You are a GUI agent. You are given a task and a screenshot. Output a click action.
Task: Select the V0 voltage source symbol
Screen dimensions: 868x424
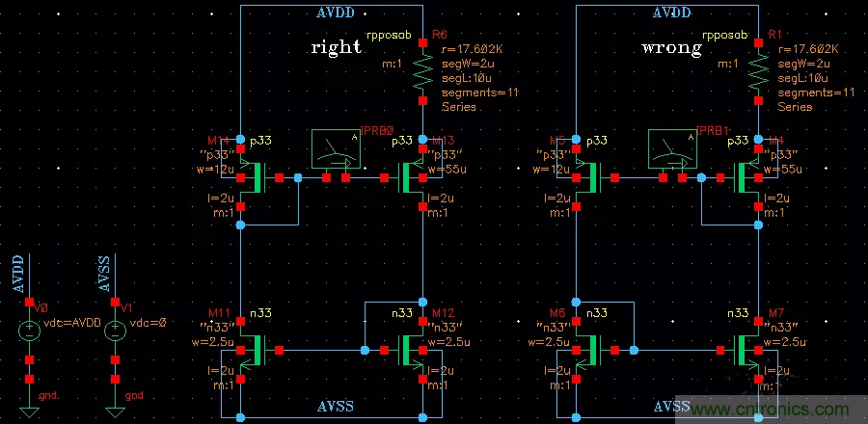pos(29,331)
